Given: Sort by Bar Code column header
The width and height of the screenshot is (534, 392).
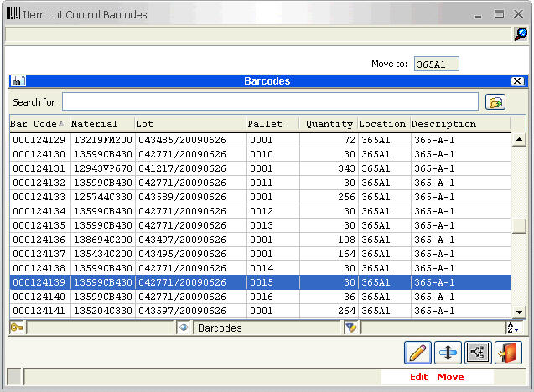Looking at the screenshot, I should point(38,124).
